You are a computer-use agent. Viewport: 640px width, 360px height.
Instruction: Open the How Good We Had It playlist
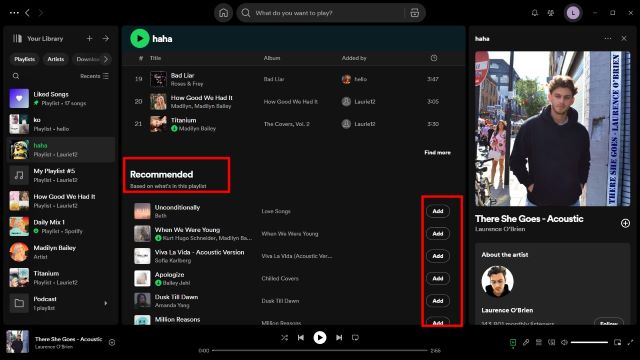pos(61,201)
